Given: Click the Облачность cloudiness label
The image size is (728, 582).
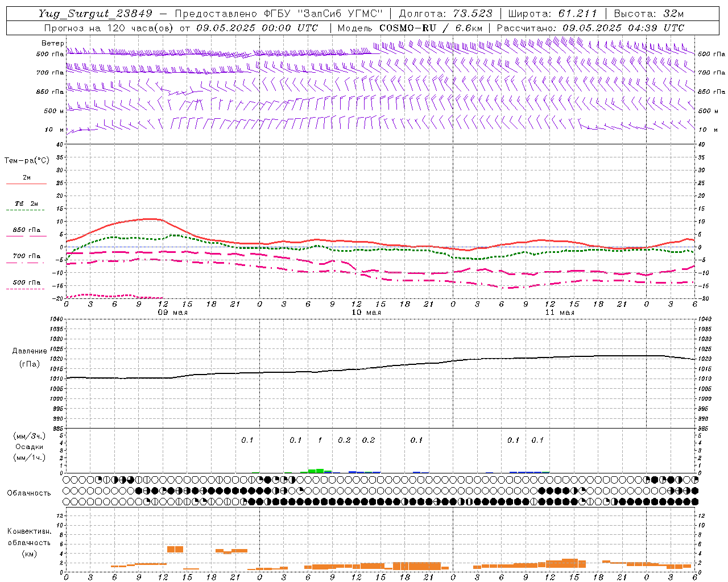Looking at the screenshot, I should tap(29, 493).
